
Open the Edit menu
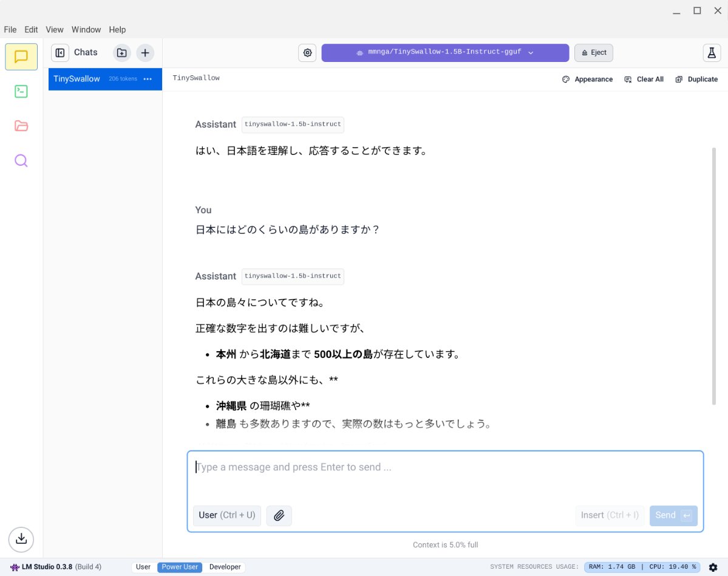pyautogui.click(x=31, y=30)
